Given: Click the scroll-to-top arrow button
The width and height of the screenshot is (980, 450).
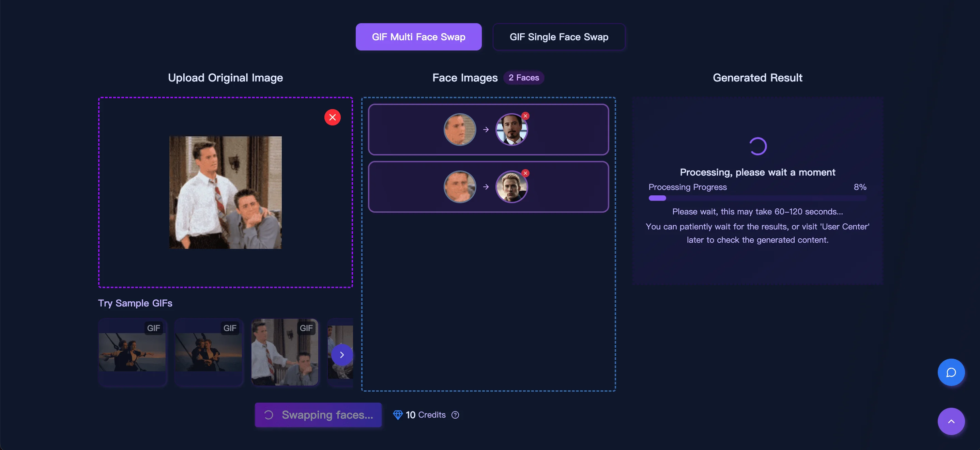Looking at the screenshot, I should 951,421.
